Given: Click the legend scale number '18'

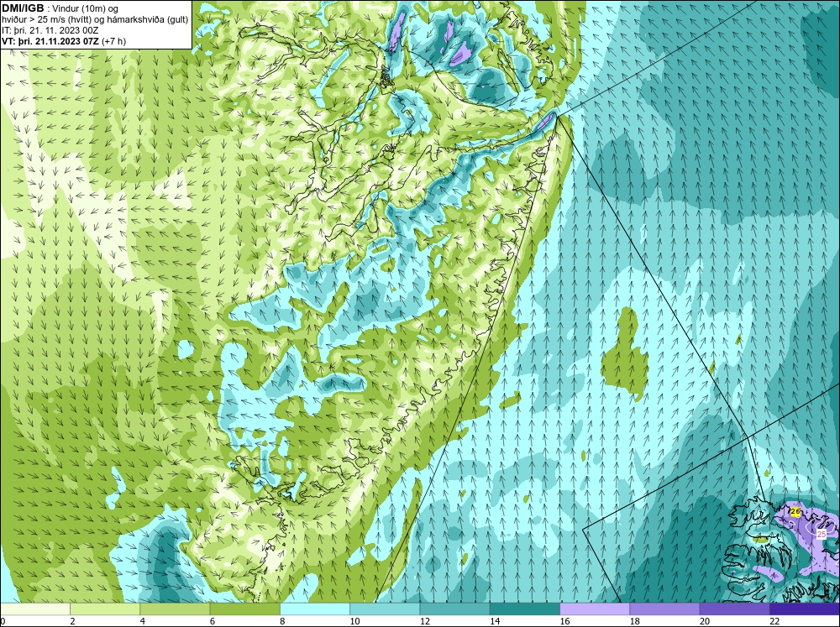Looking at the screenshot, I should click(635, 621).
